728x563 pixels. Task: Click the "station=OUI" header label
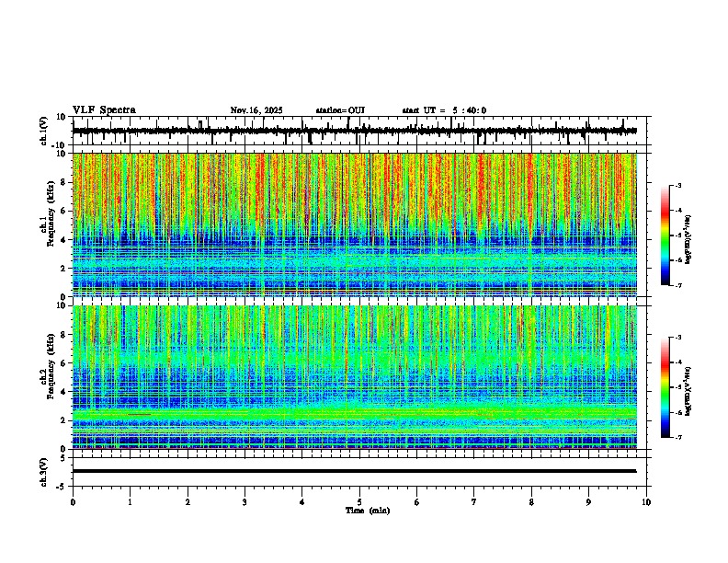pyautogui.click(x=340, y=110)
